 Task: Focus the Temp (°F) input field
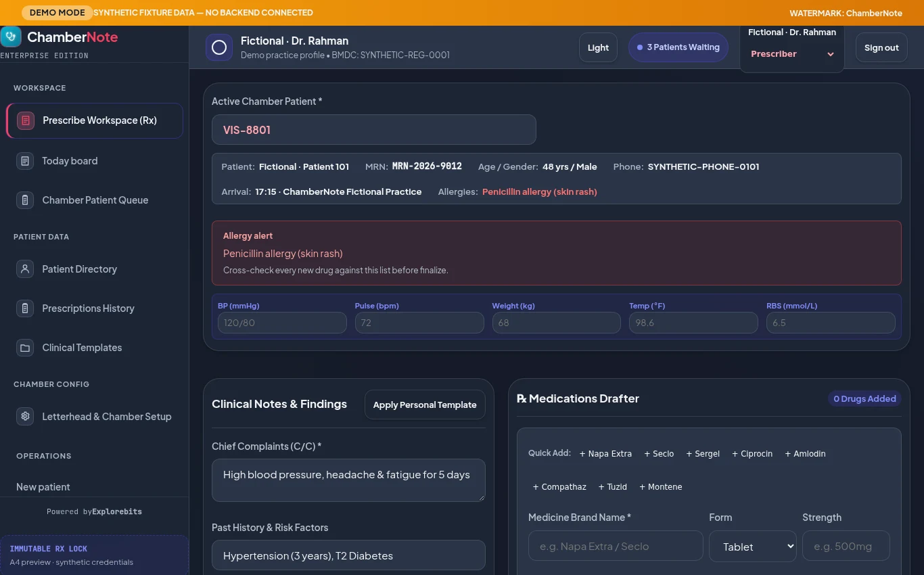coord(693,323)
